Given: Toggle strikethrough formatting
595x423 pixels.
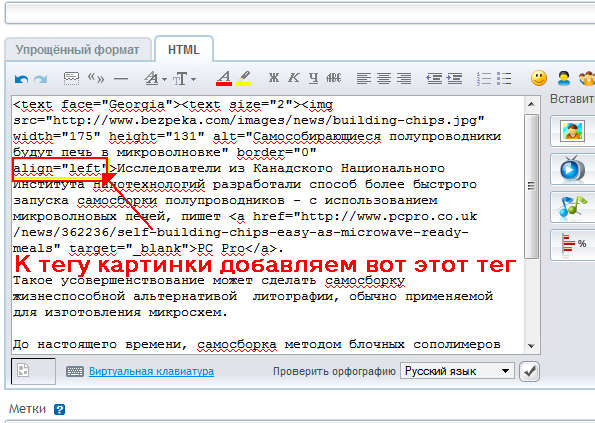Looking at the screenshot, I should pyautogui.click(x=334, y=78).
